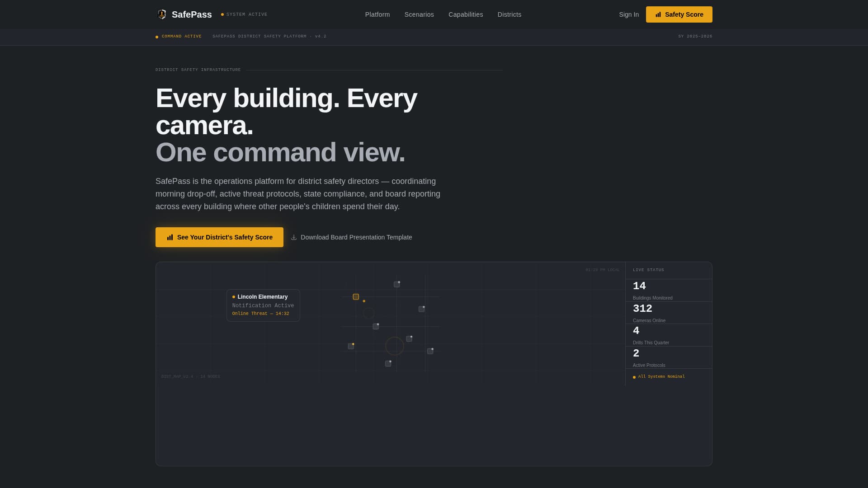868x488 pixels.
Task: Open the Lincoln Elementary notification card
Action: (263, 305)
